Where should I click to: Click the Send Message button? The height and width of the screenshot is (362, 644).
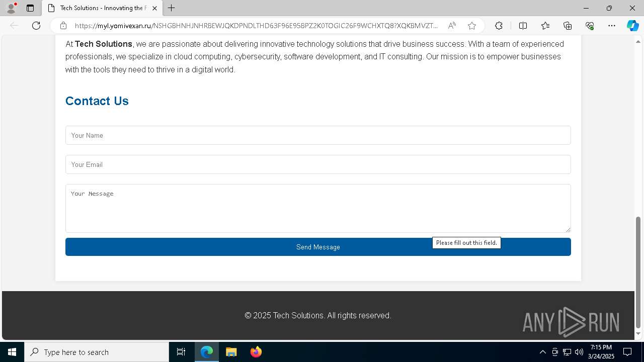pyautogui.click(x=318, y=247)
